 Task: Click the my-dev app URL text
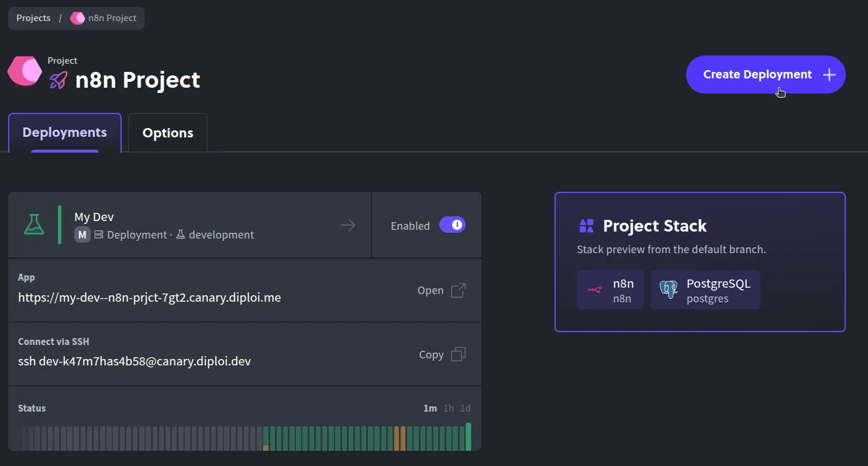(149, 297)
